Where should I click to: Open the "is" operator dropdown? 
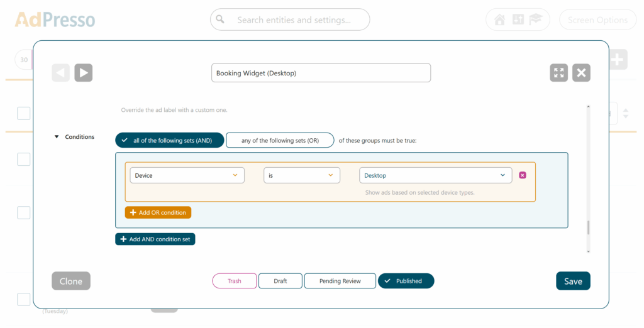(x=301, y=175)
